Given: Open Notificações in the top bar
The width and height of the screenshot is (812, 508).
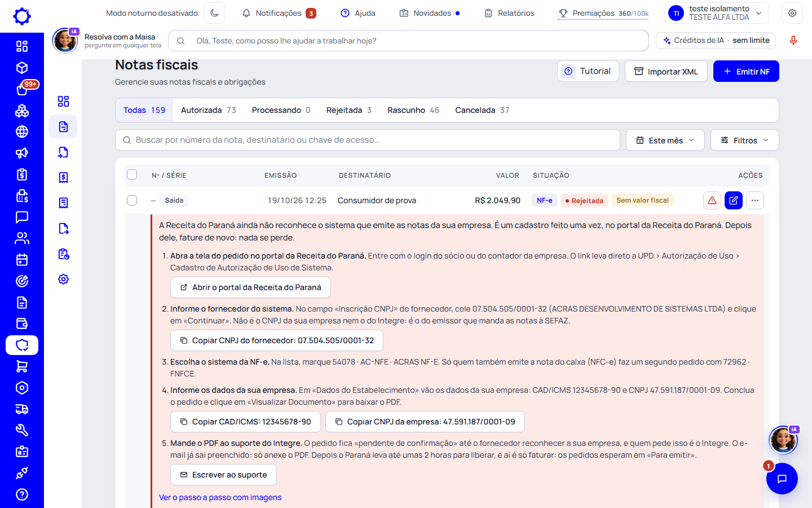Looking at the screenshot, I should coord(279,13).
